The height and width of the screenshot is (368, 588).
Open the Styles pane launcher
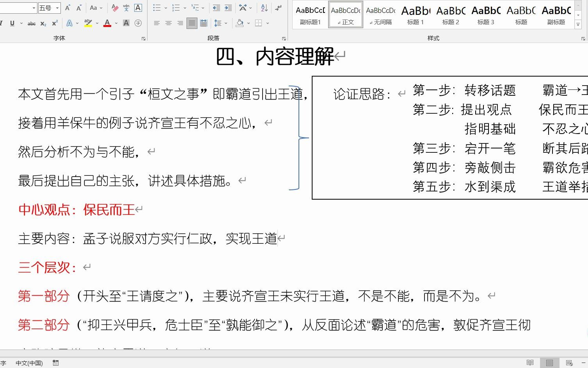coord(583,38)
